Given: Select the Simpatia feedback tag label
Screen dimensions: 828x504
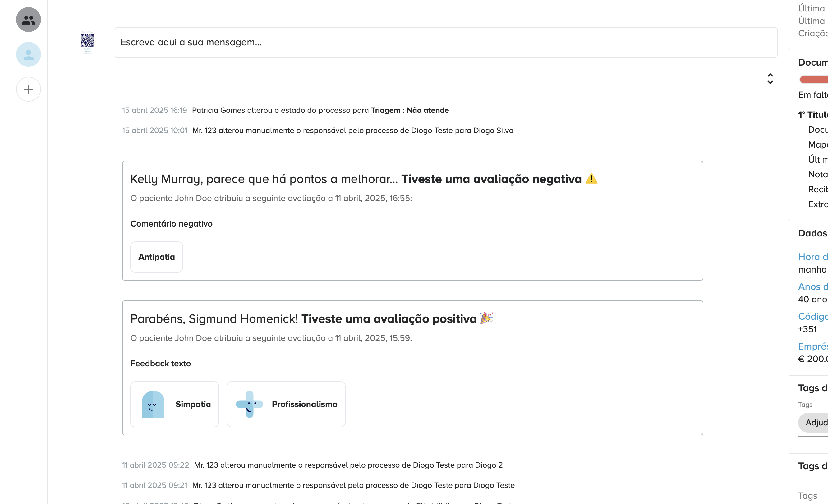Looking at the screenshot, I should pos(193,404).
